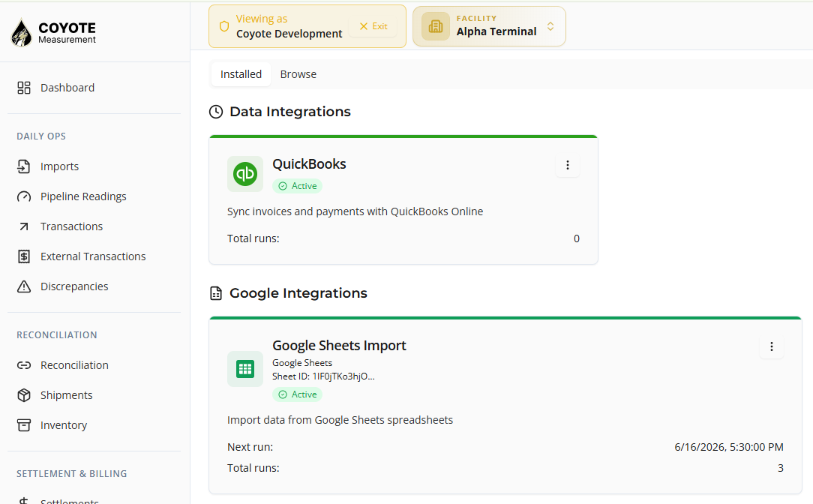
Task: Click the document icon beside Google Integrations
Action: pos(216,293)
